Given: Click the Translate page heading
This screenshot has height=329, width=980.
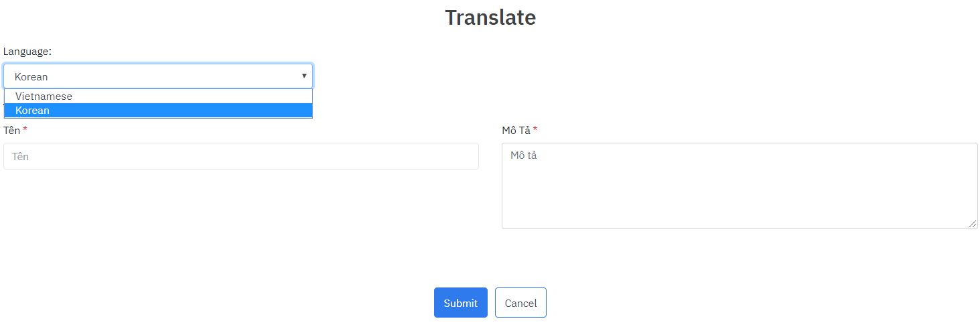Looking at the screenshot, I should pos(490,17).
